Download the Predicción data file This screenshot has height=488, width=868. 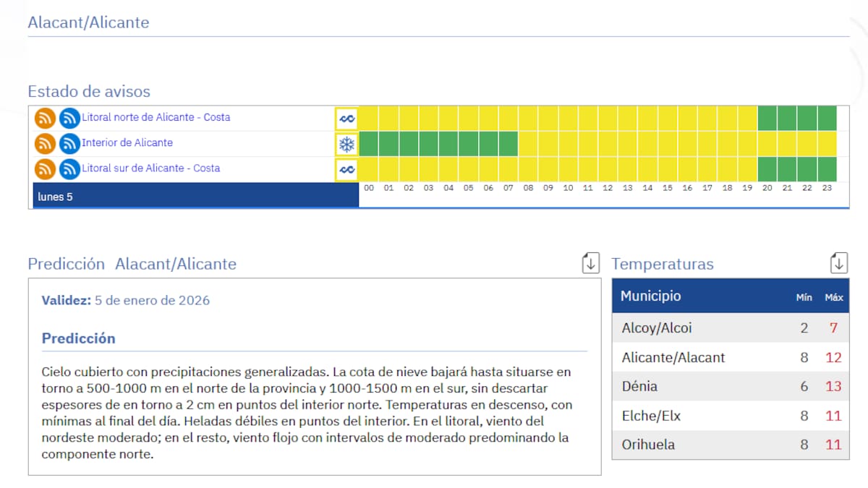[x=590, y=262]
